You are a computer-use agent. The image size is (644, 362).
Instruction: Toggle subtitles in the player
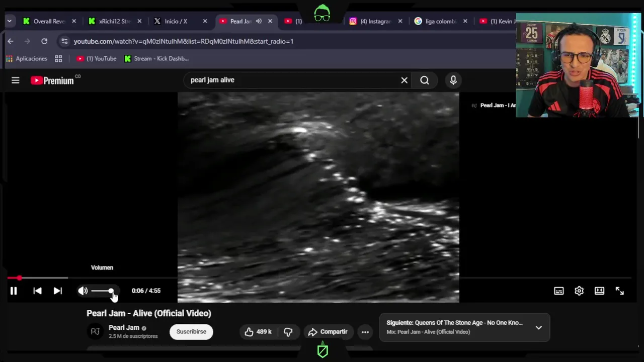559,291
